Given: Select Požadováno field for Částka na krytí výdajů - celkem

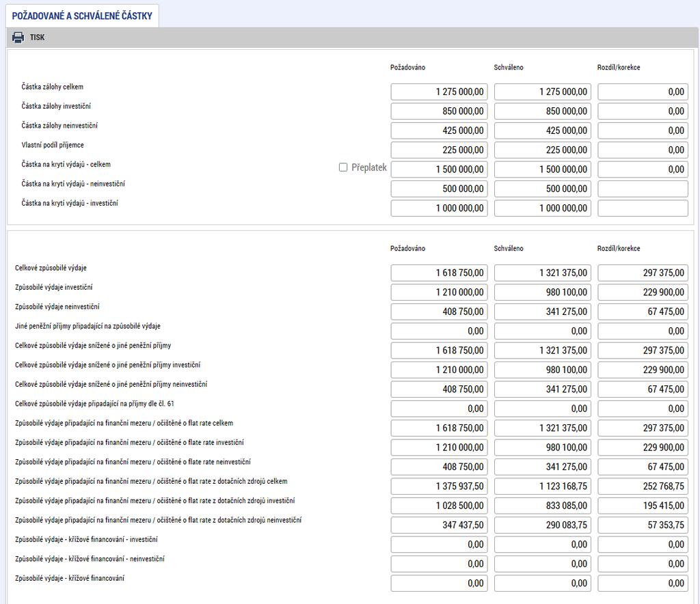Looking at the screenshot, I should click(440, 169).
